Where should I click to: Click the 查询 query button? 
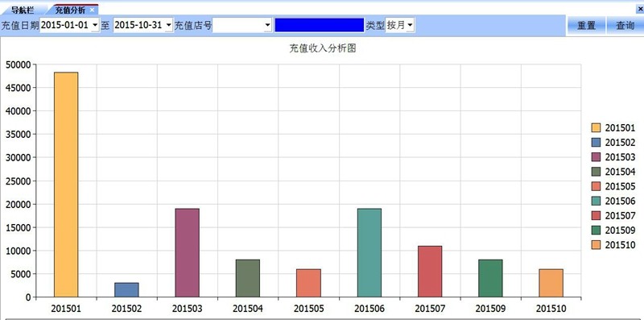625,26
